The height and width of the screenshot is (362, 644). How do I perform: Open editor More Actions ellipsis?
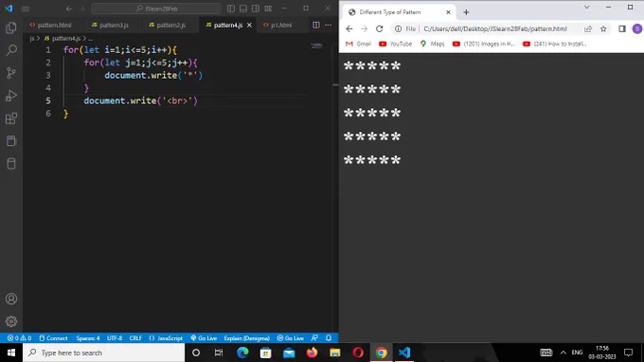329,25
